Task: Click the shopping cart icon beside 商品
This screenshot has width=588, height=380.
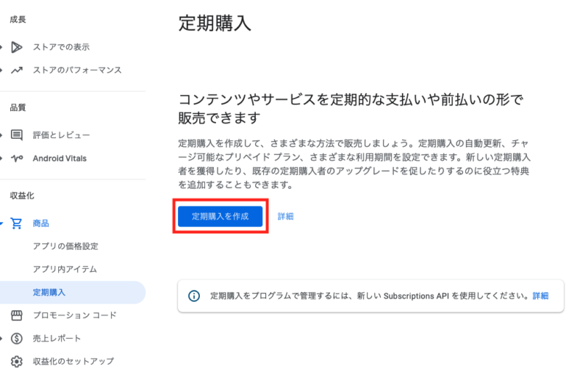Action: (x=17, y=223)
